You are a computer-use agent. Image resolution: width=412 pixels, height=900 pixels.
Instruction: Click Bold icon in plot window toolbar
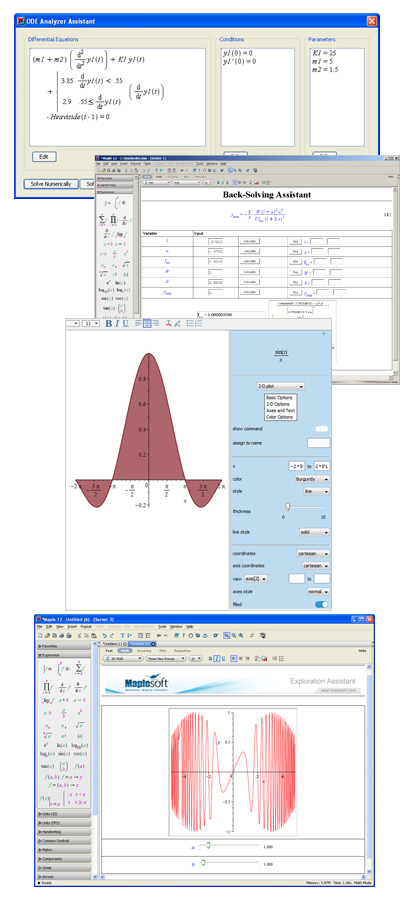click(109, 324)
